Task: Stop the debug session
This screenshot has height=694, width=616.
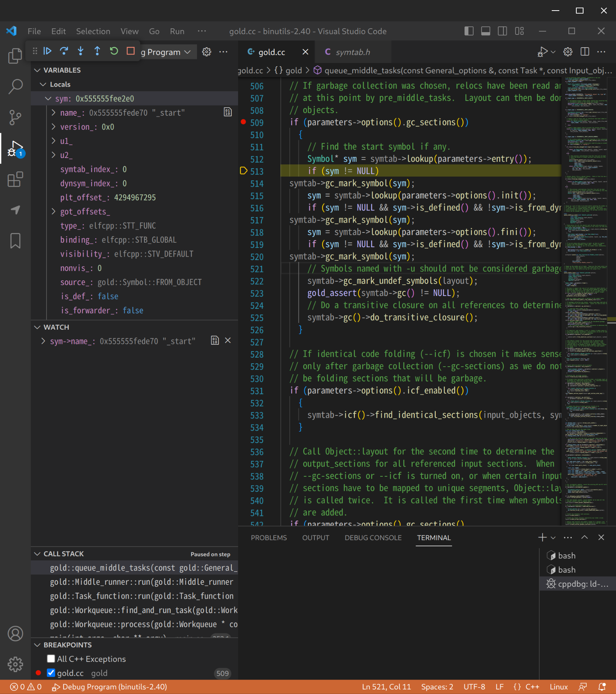Action: pyautogui.click(x=131, y=51)
